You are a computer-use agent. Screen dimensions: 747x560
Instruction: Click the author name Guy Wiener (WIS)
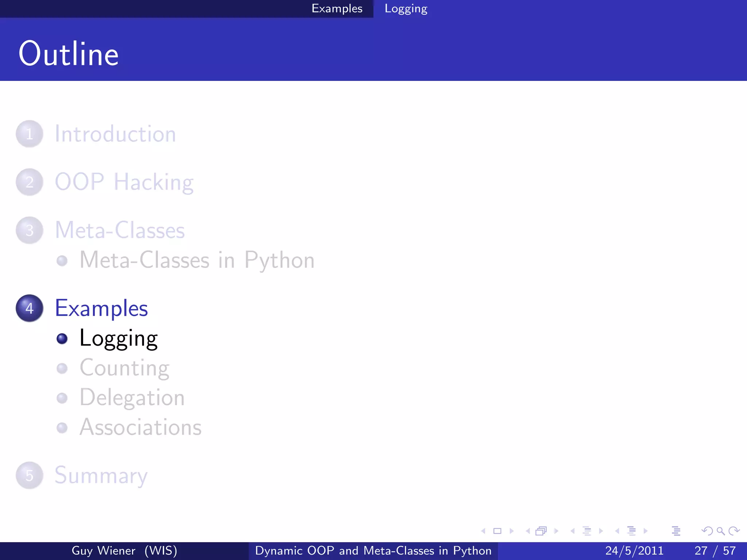(124, 551)
